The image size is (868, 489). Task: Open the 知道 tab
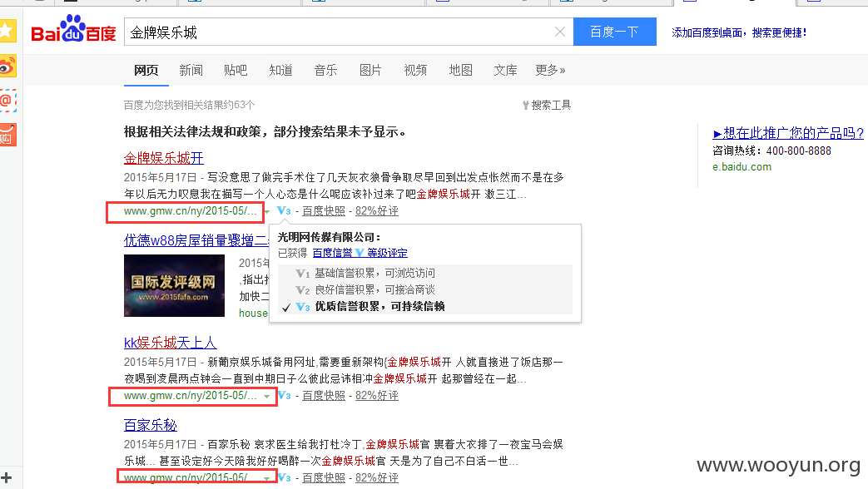coord(280,70)
